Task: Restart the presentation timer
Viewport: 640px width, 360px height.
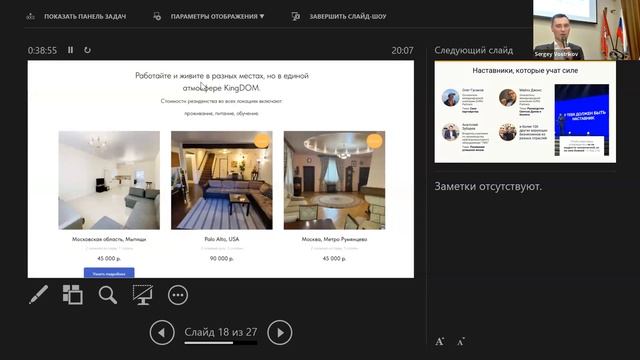Action: tap(87, 50)
